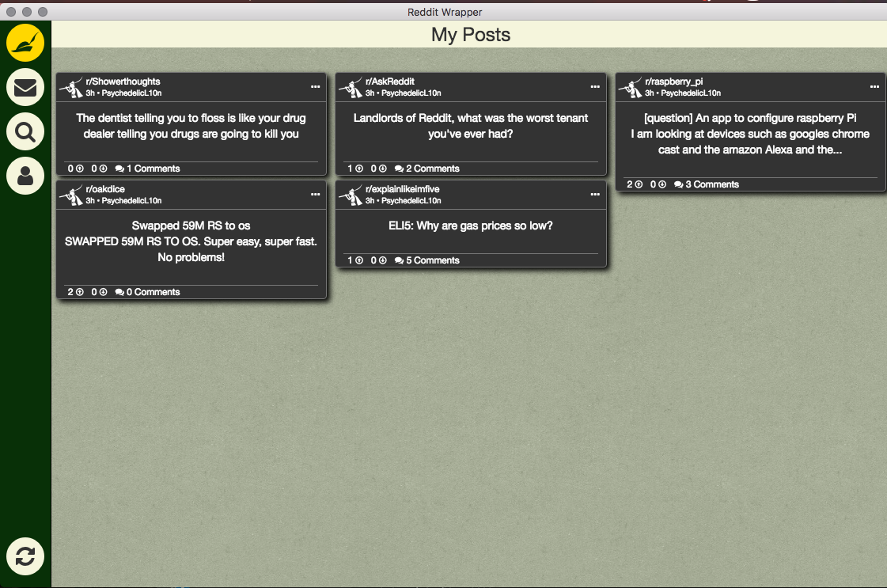Viewport: 887px width, 588px height.
Task: Open options menu on r/raspberry_pi post
Action: (874, 86)
